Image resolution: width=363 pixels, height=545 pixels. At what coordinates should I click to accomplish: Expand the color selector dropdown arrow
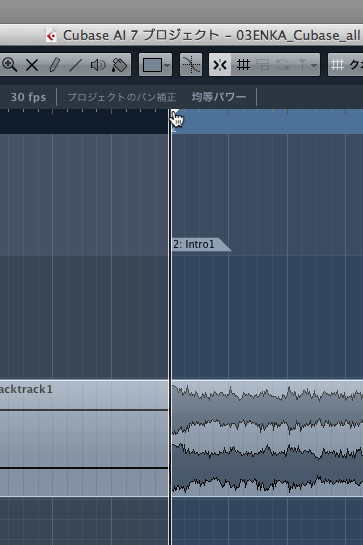(x=167, y=65)
